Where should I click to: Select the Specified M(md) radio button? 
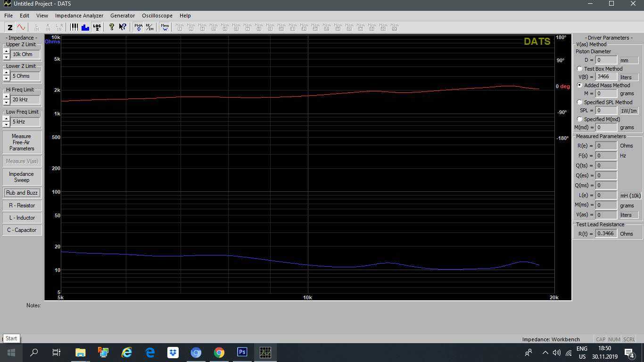point(580,119)
